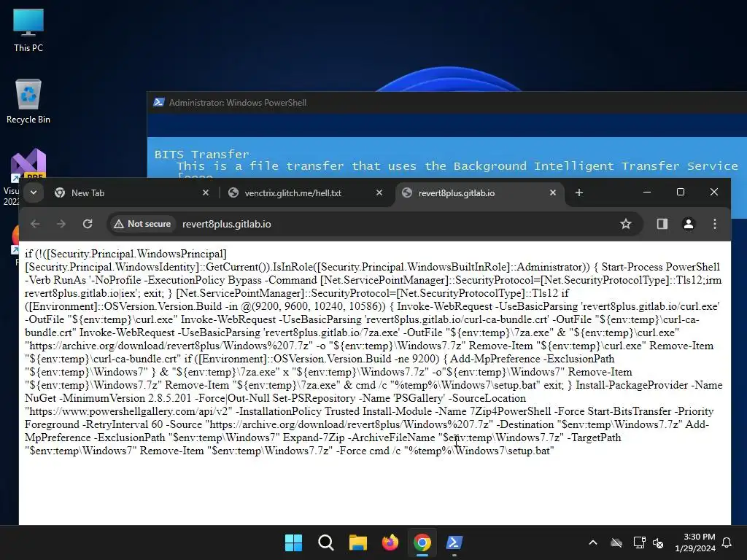Click the BITS Transfer text in PowerShell
The image size is (747, 560).
click(x=201, y=155)
